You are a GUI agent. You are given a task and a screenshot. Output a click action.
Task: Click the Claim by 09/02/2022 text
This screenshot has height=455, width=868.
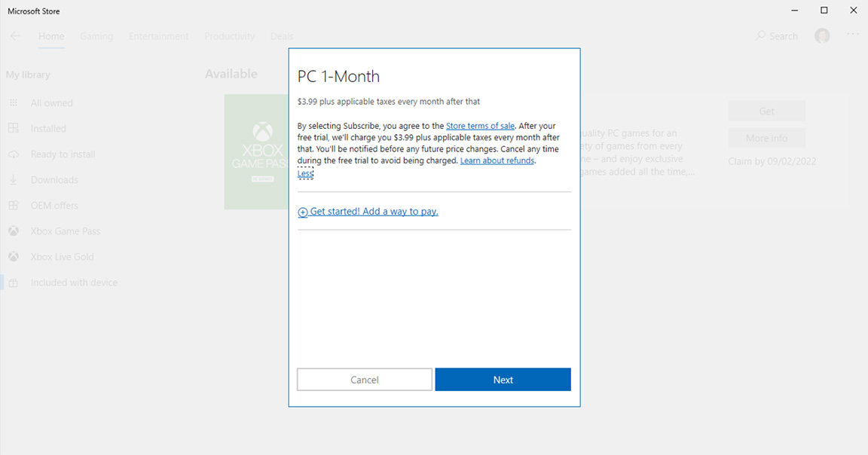click(772, 162)
